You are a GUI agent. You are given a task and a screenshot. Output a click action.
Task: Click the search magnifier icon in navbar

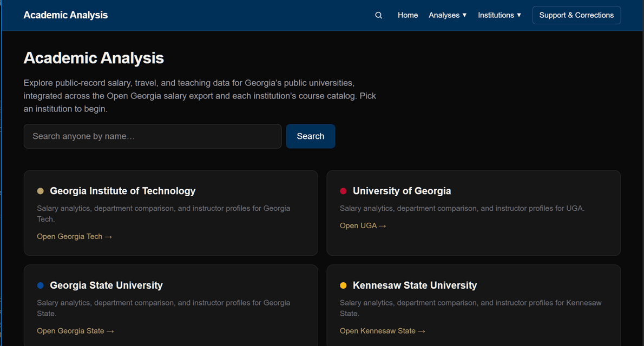(x=379, y=15)
